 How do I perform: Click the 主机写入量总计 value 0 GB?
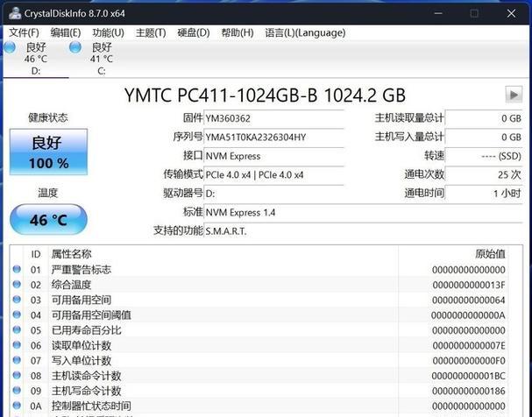[x=484, y=137]
